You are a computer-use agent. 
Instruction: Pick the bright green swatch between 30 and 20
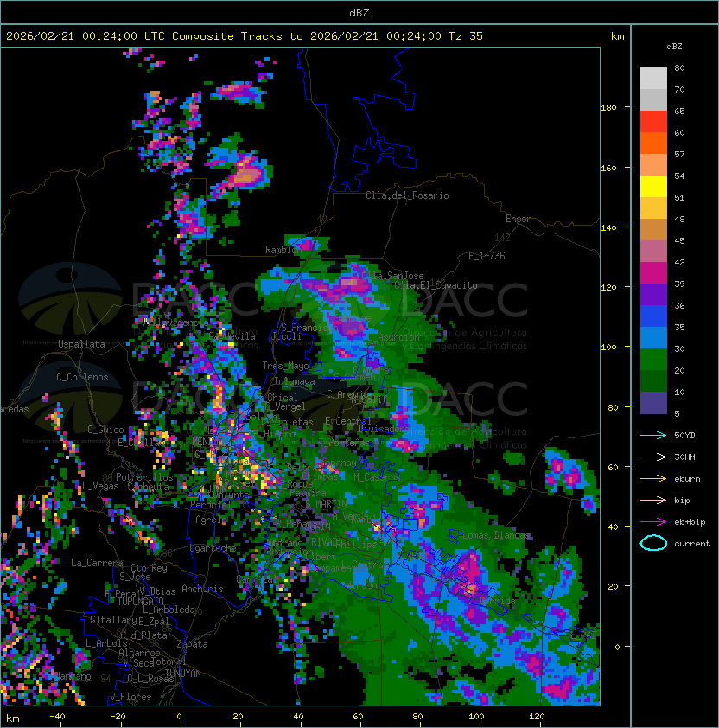[653, 360]
